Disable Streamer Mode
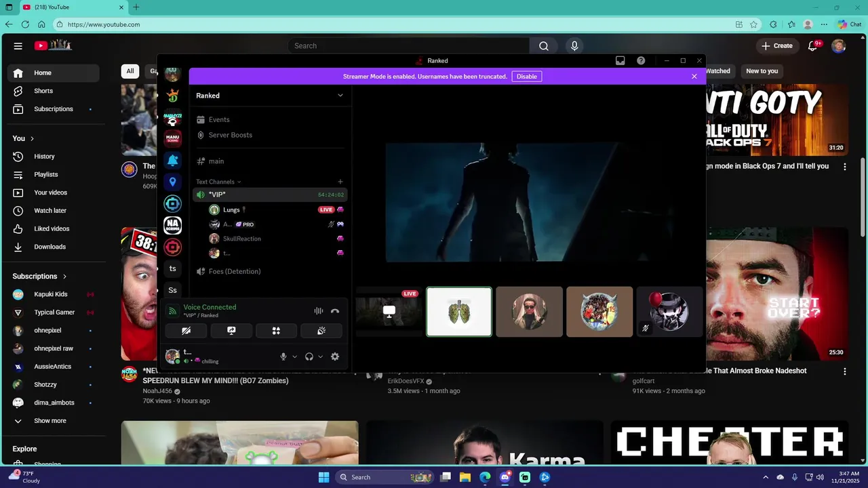Screen dimensions: 868x488 pyautogui.click(x=527, y=77)
